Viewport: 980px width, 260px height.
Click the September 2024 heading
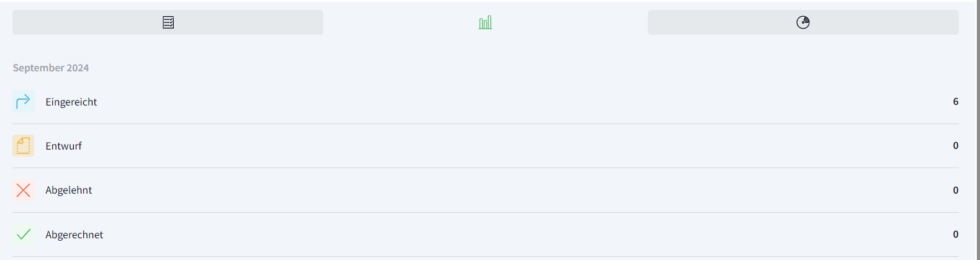pos(51,68)
